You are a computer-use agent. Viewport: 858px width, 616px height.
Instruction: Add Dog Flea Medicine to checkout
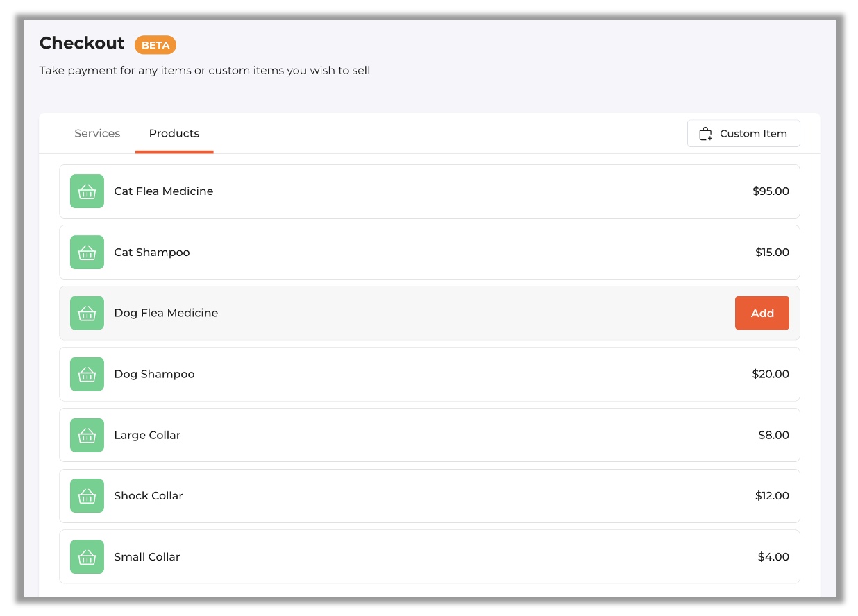[762, 313]
